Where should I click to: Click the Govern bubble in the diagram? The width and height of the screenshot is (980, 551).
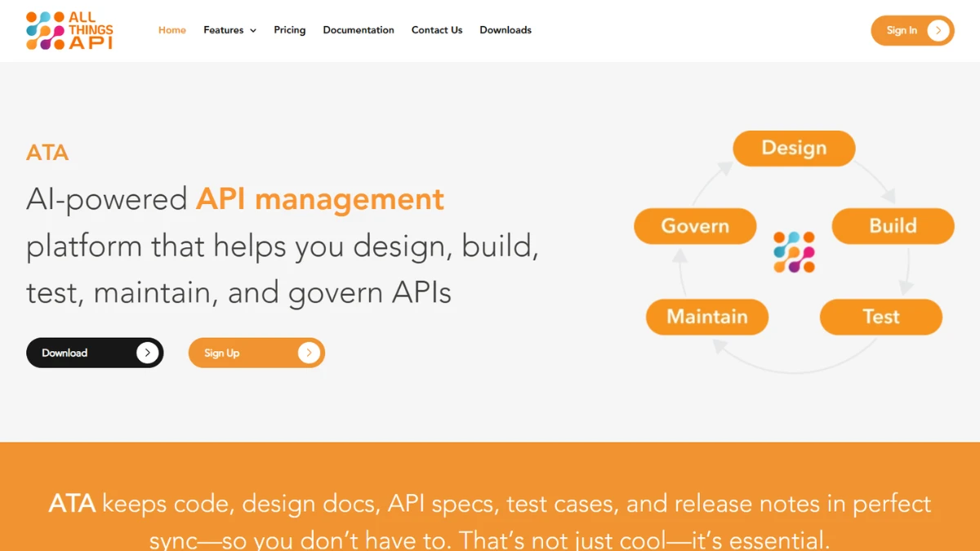695,226
